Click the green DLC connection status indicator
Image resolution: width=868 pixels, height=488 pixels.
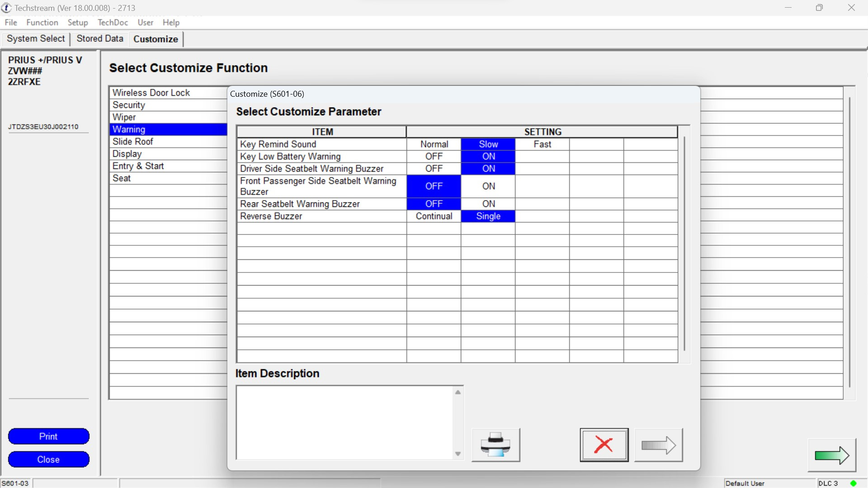[x=854, y=483]
